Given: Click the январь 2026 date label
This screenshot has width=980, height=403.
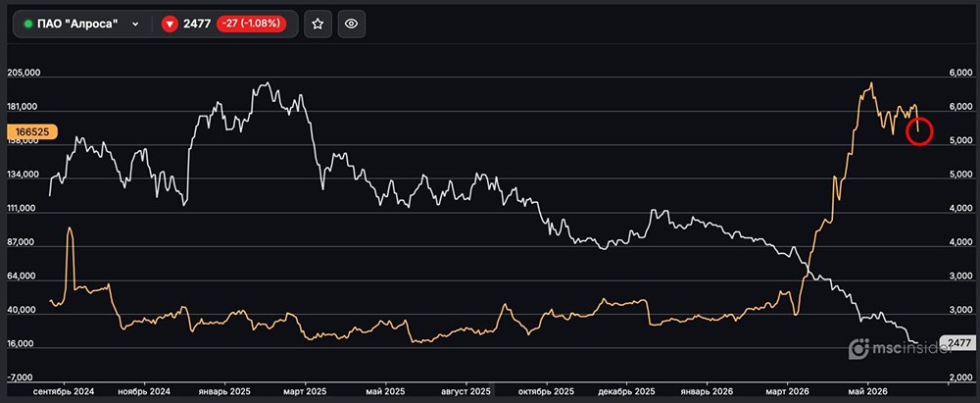Looking at the screenshot, I should pyautogui.click(x=707, y=392).
